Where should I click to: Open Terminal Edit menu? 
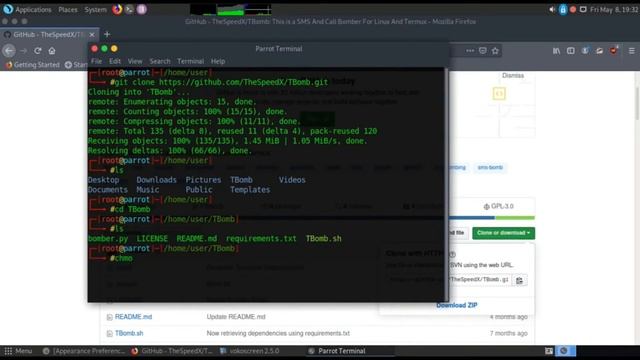pyautogui.click(x=115, y=61)
